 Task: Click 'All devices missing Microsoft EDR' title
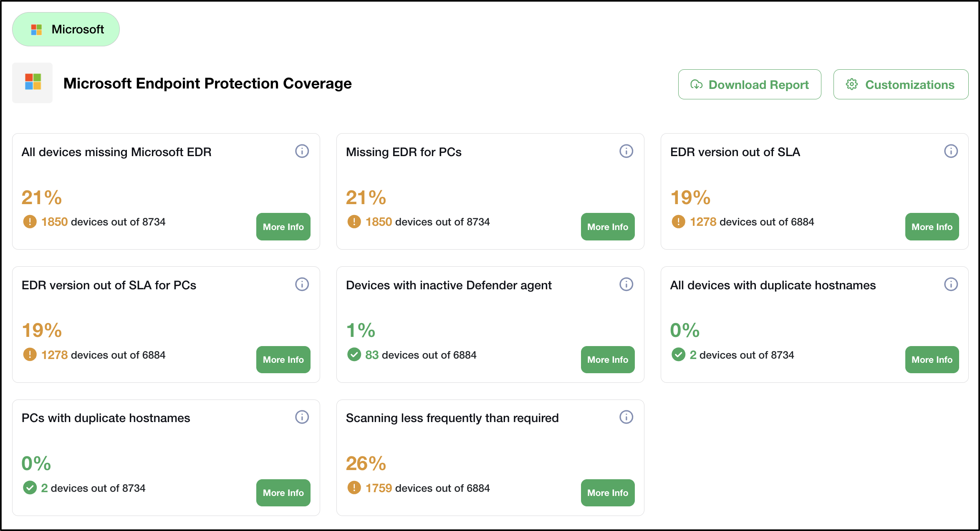pos(116,152)
